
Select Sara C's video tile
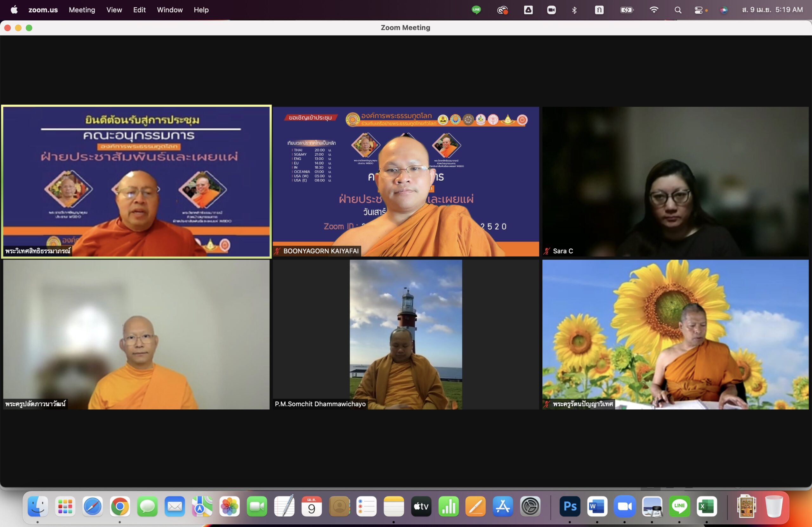click(675, 181)
